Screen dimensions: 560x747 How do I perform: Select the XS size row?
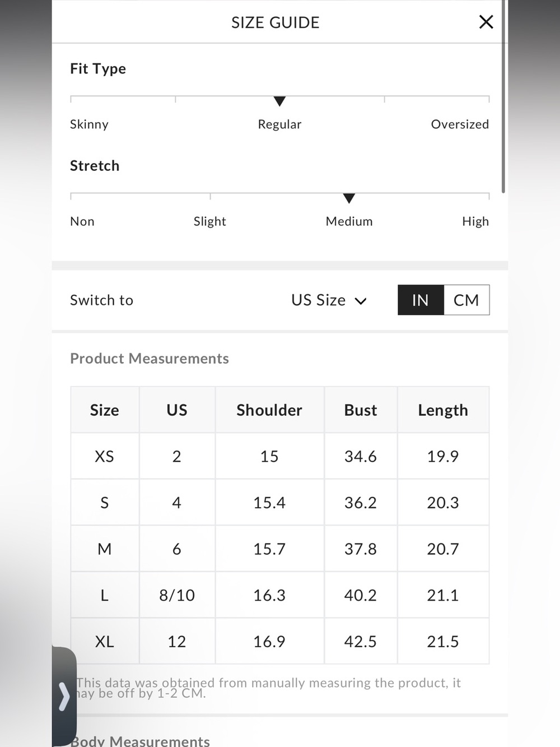coord(279,456)
